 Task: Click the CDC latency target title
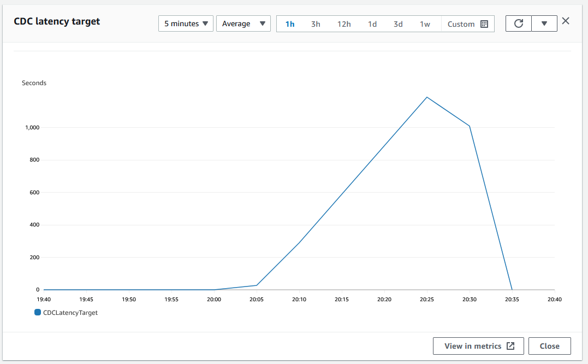tap(57, 21)
